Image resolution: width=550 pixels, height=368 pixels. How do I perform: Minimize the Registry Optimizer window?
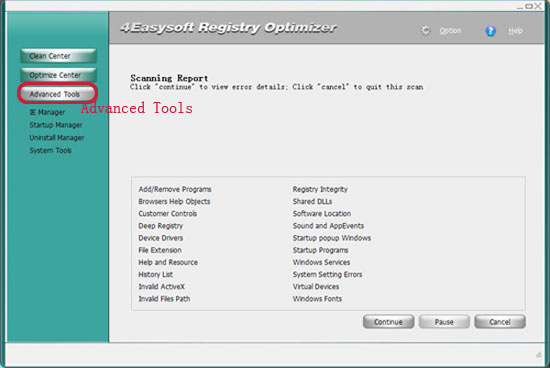coord(520,7)
